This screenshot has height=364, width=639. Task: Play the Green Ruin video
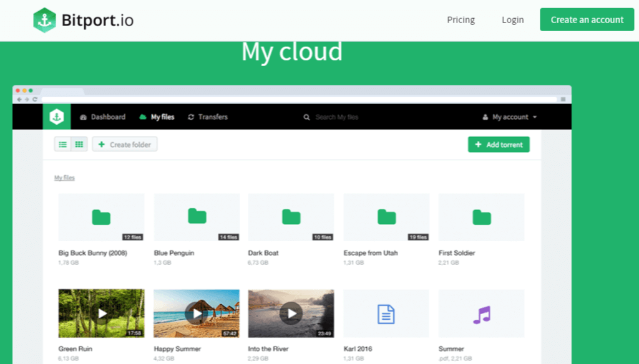102,313
